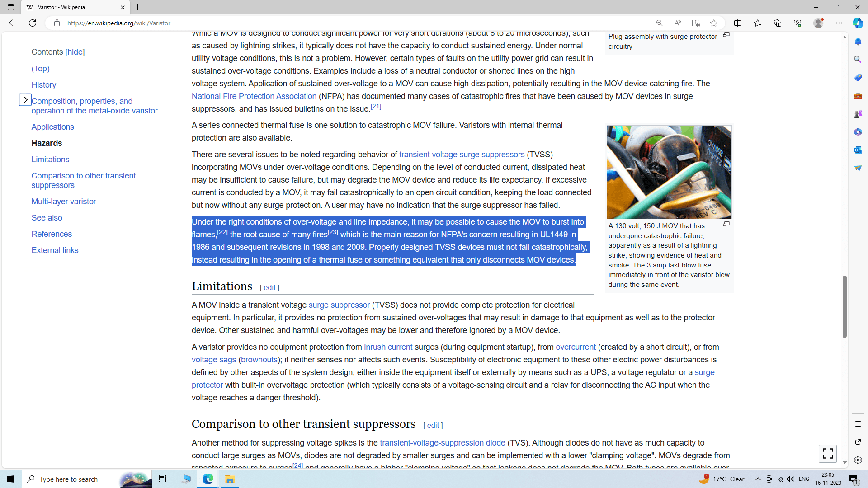The height and width of the screenshot is (488, 868).
Task: Open split screen icon
Action: coord(738,23)
